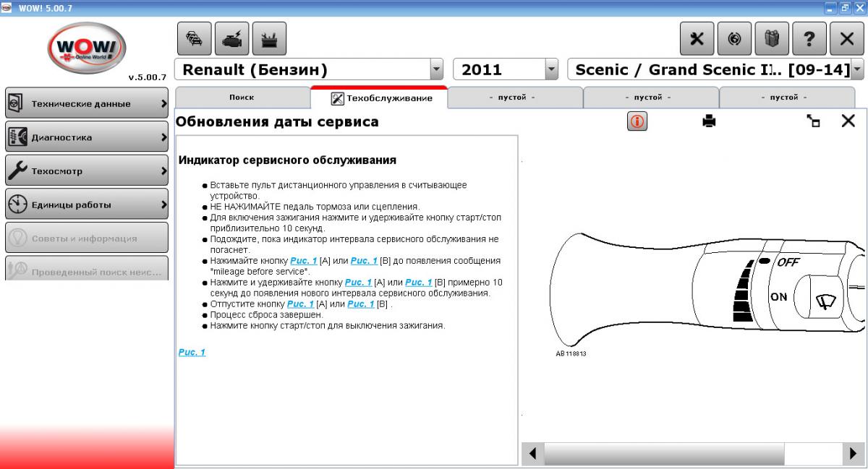Screen dimensions: 868x469
Task: Click the horizontal scrollbar thumb under image
Action: [663, 454]
